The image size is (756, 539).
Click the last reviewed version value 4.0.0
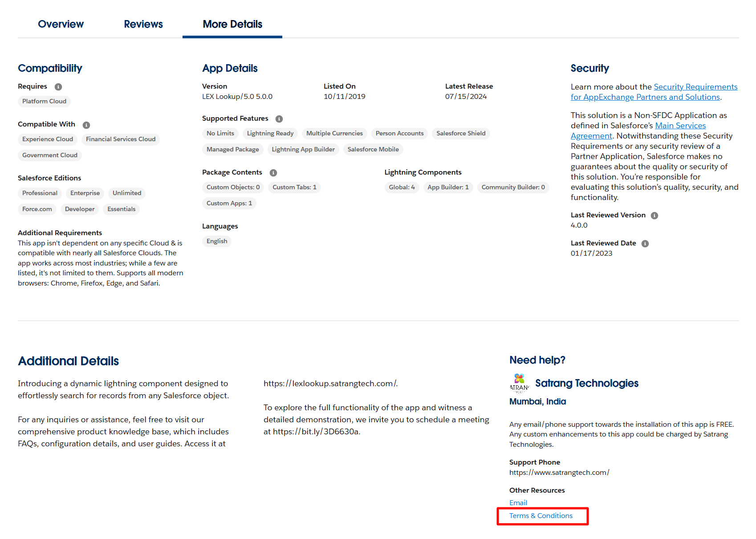click(579, 225)
